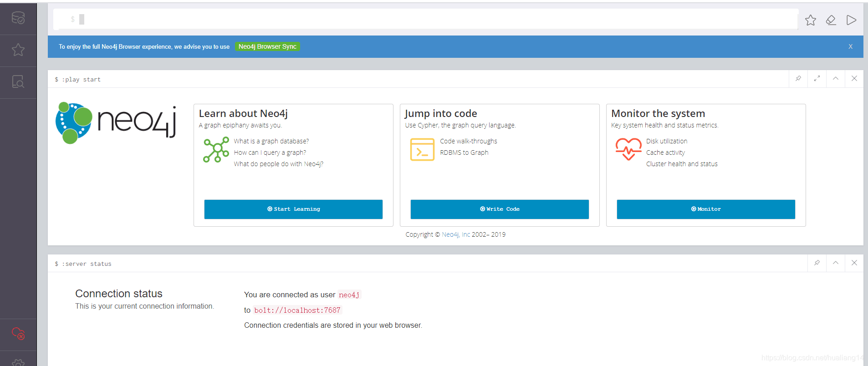
Task: Click the Start Learning button
Action: [x=293, y=209]
